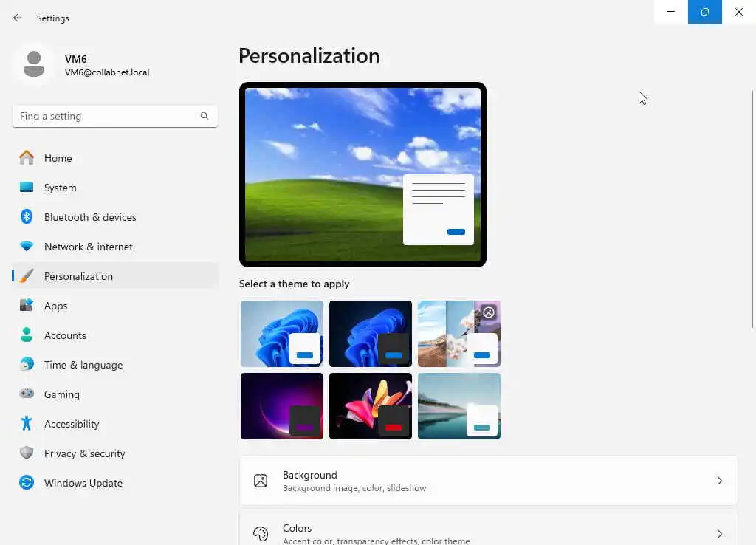This screenshot has width=756, height=545.
Task: Go to Time & language label
Action: 83,365
